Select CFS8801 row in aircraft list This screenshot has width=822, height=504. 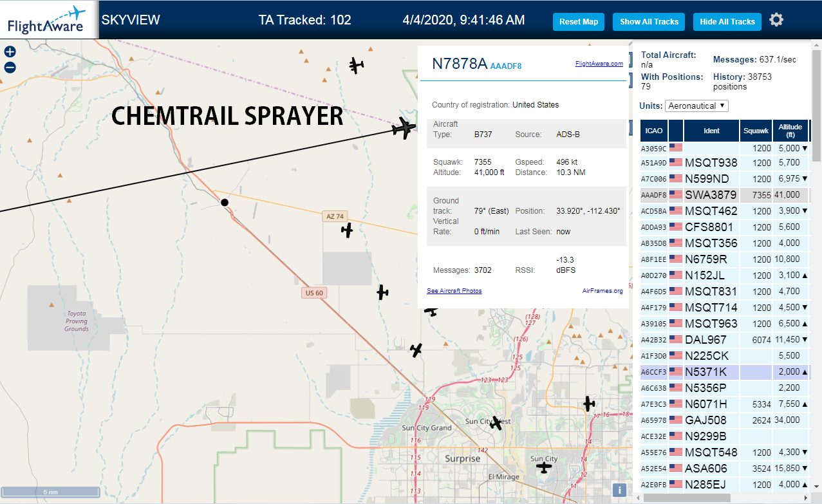point(724,227)
